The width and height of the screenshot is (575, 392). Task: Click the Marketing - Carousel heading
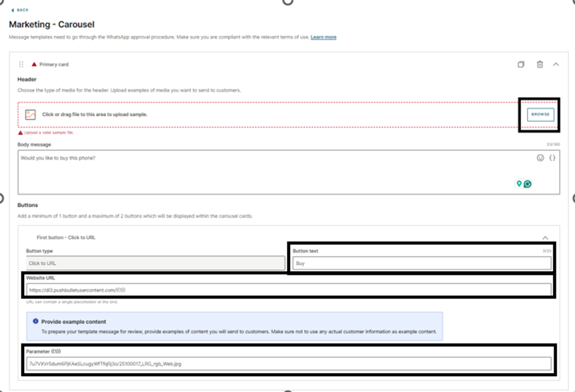[52, 24]
